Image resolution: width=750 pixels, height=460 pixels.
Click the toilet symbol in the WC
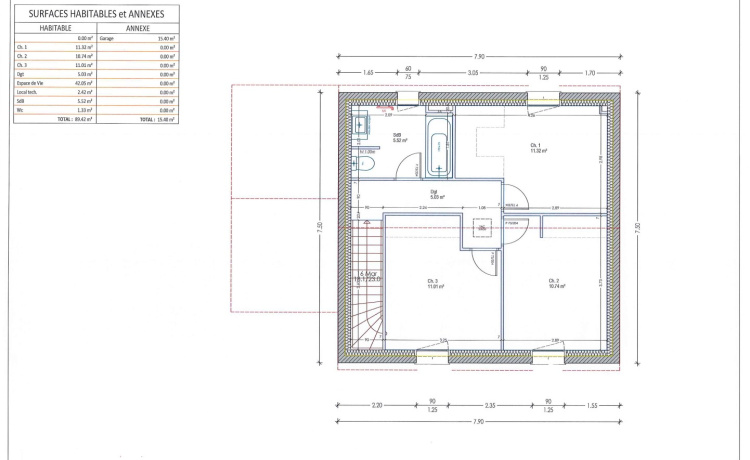(366, 164)
